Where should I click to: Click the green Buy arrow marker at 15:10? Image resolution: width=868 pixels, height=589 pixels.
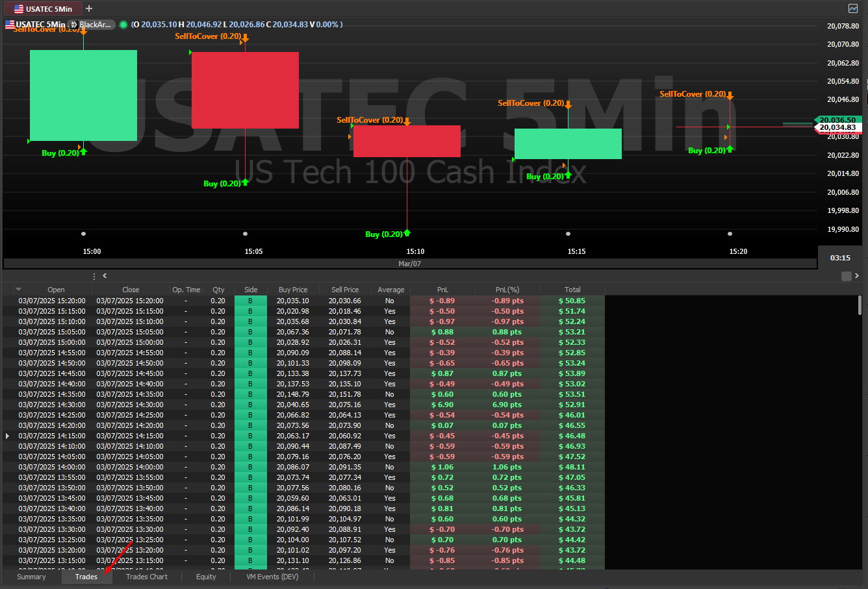(x=407, y=232)
